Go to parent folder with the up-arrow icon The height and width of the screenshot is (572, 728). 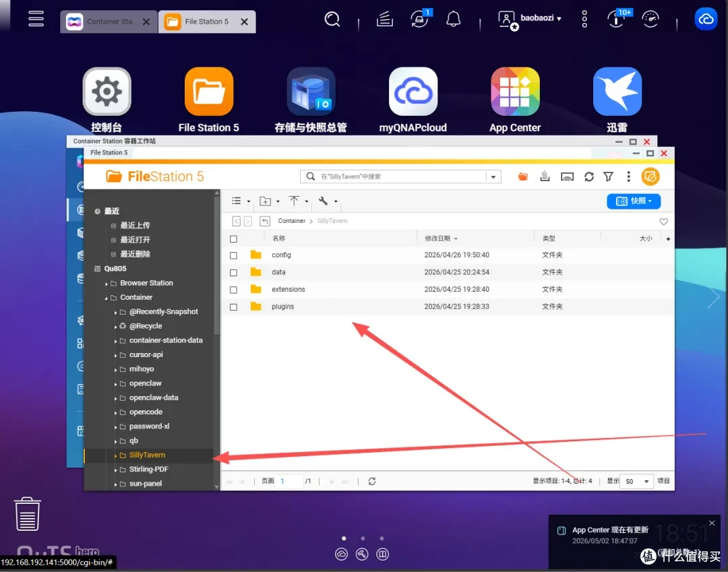click(x=265, y=221)
